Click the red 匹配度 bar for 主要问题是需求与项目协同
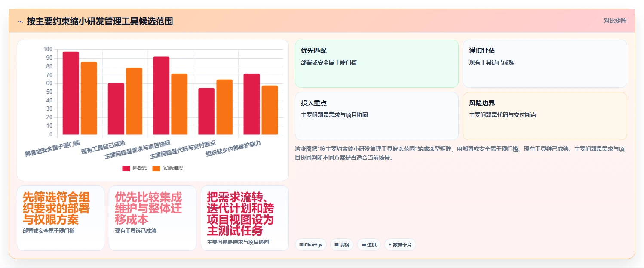 (161, 95)
